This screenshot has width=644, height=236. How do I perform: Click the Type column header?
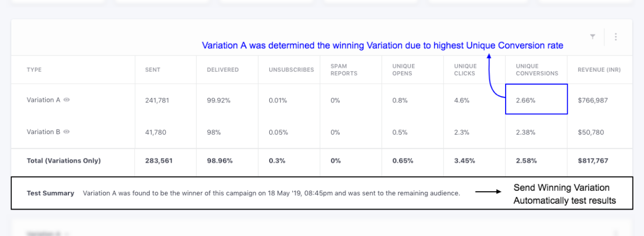(x=34, y=70)
